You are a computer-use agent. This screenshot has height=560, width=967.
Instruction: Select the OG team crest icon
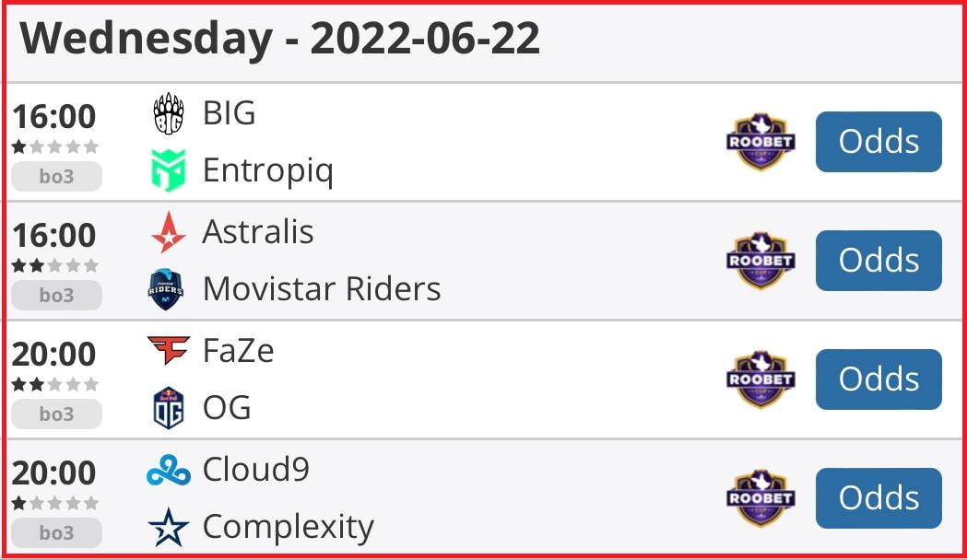pyautogui.click(x=168, y=407)
